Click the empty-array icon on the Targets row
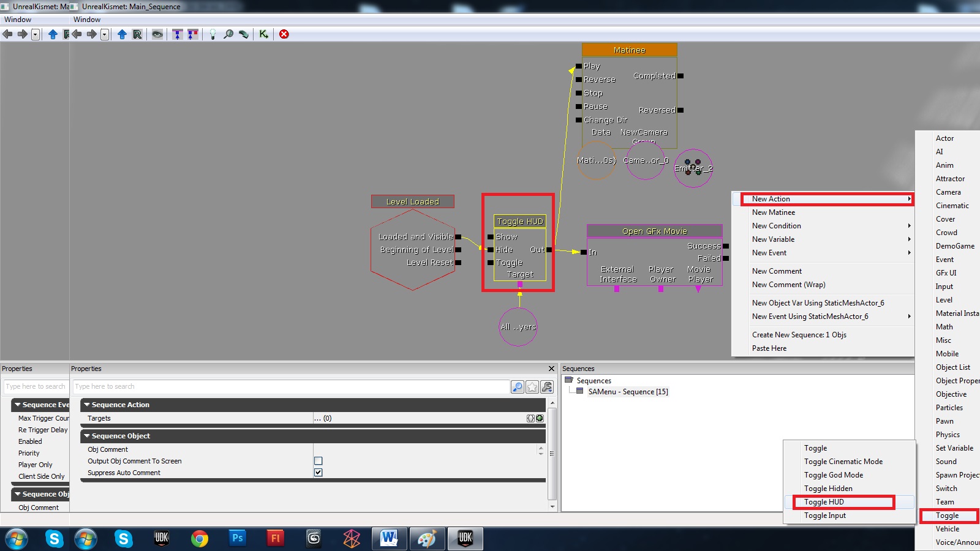 point(530,419)
